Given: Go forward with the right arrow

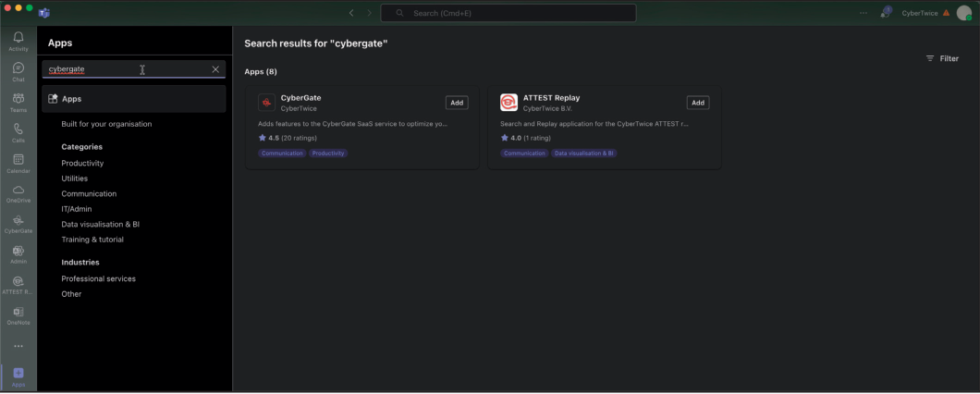Looking at the screenshot, I should click(x=370, y=13).
